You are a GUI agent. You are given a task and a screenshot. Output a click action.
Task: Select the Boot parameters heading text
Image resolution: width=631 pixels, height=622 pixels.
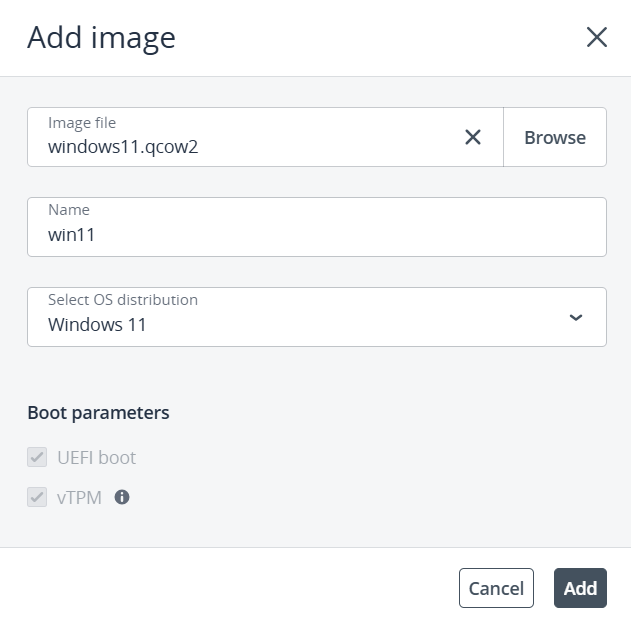(98, 413)
